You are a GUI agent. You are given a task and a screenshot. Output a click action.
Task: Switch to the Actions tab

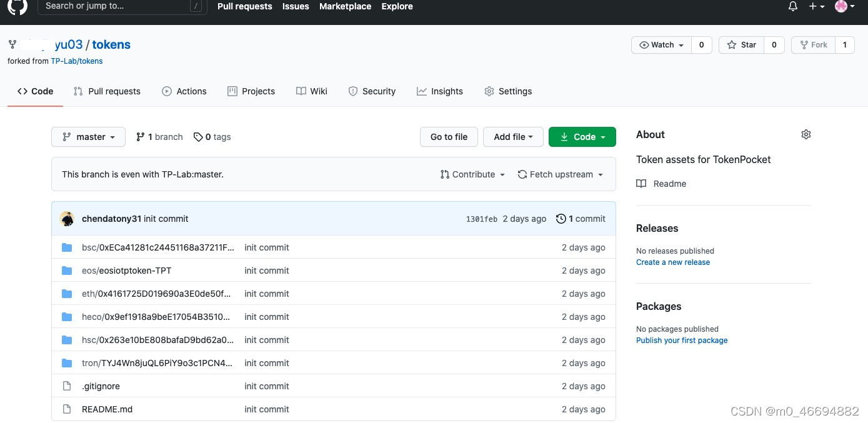184,91
